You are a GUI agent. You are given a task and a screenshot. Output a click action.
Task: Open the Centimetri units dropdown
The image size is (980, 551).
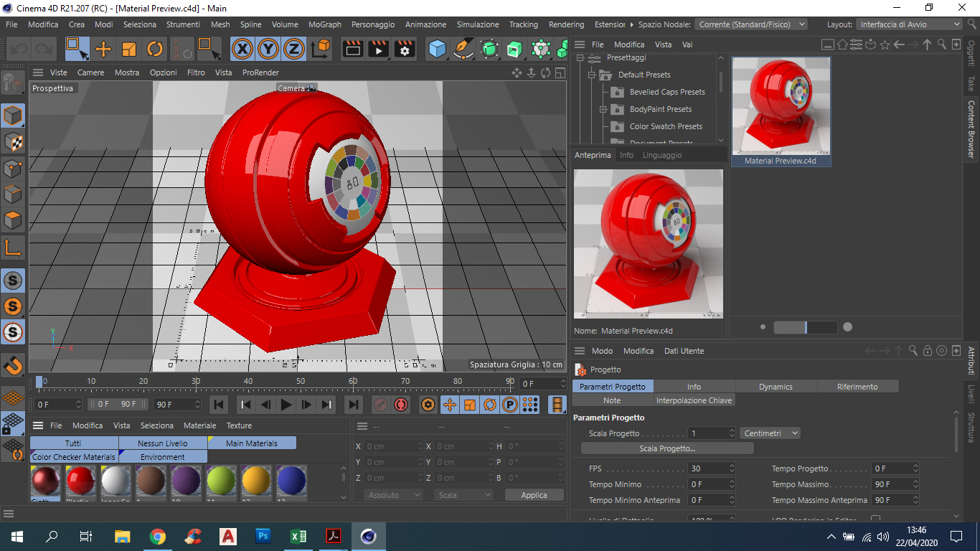(770, 433)
